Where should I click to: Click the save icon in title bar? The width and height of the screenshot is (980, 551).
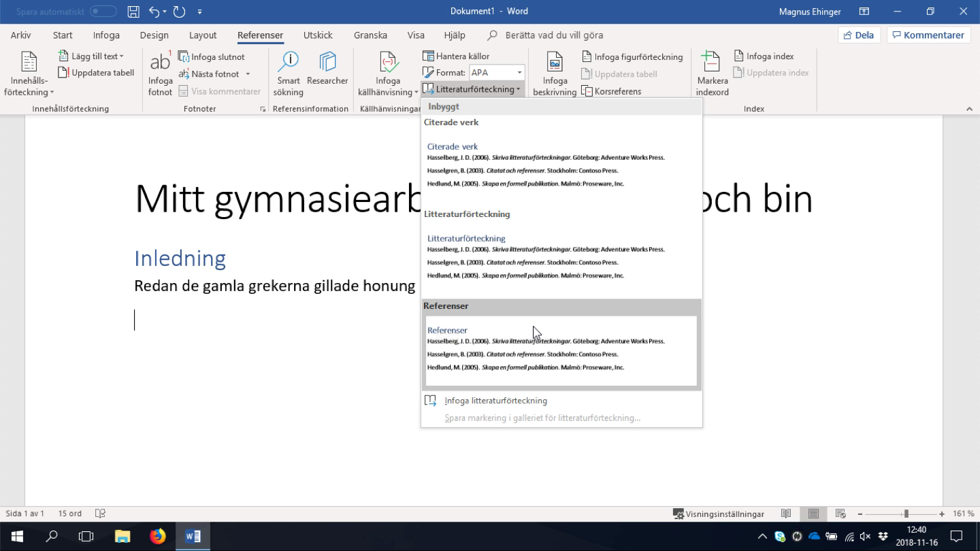point(133,12)
